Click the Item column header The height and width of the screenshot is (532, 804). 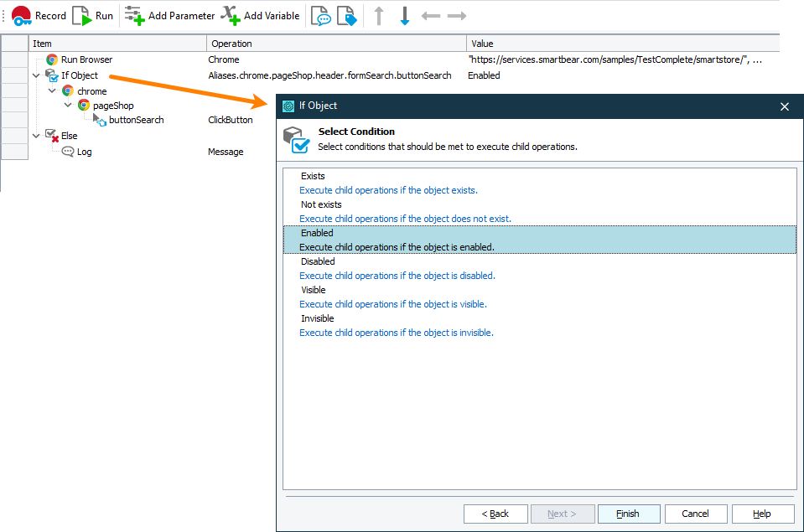coord(117,44)
